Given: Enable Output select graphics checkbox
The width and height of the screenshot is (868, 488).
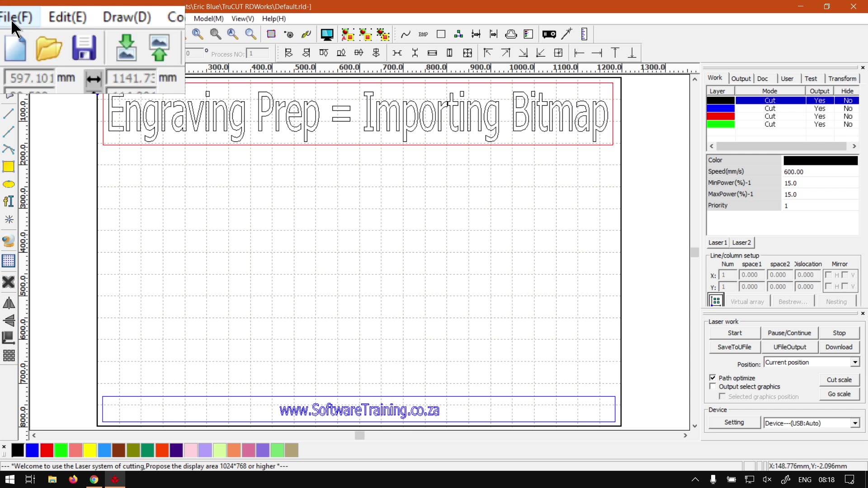Looking at the screenshot, I should tap(713, 387).
